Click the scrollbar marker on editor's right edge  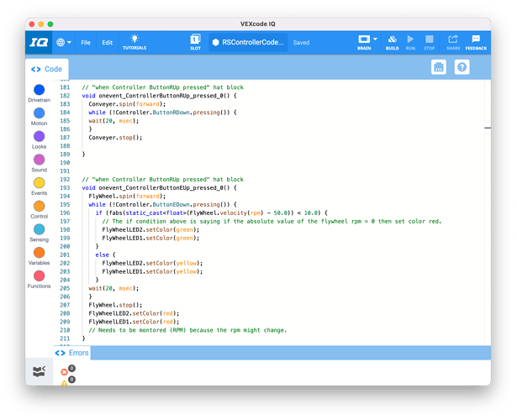pos(488,128)
